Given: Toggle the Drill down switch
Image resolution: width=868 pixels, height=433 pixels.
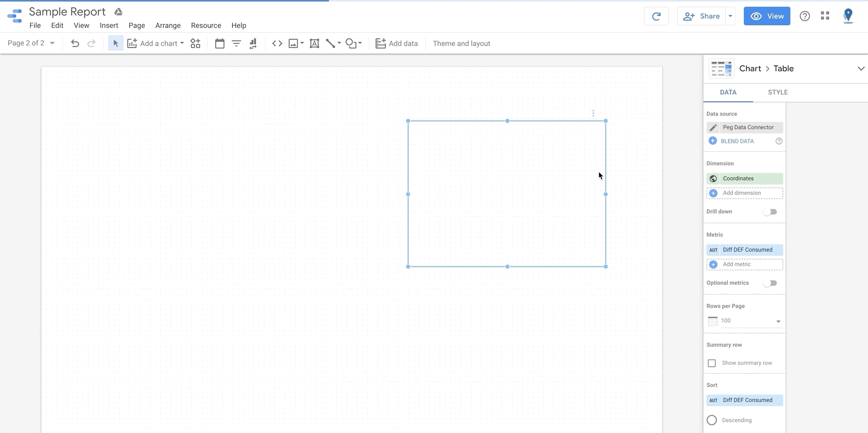Looking at the screenshot, I should tap(770, 212).
